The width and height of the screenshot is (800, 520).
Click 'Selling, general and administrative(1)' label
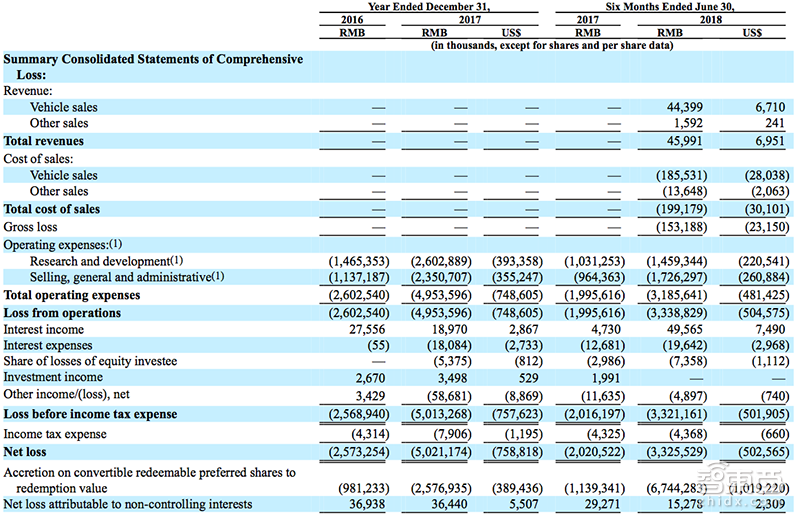pyautogui.click(x=127, y=277)
